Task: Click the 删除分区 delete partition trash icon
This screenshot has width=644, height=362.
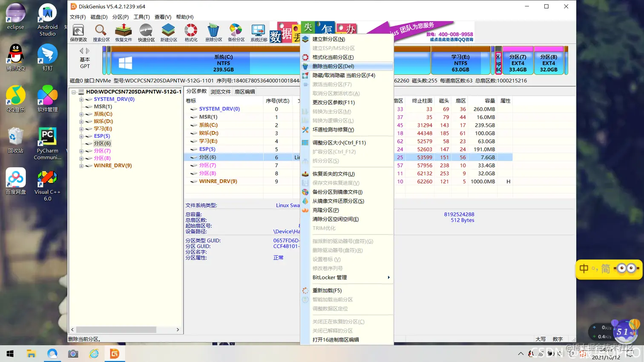Action: pos(213,31)
